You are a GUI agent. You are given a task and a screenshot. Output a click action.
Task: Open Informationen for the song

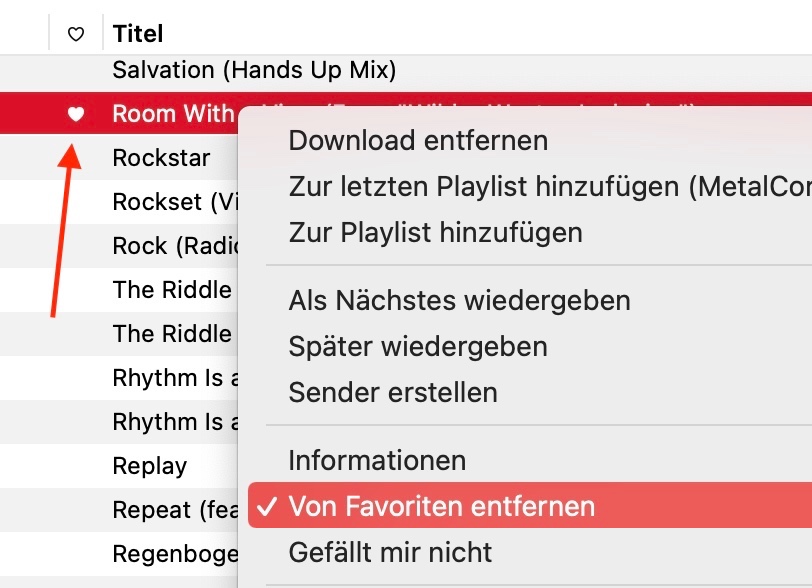[x=377, y=461]
